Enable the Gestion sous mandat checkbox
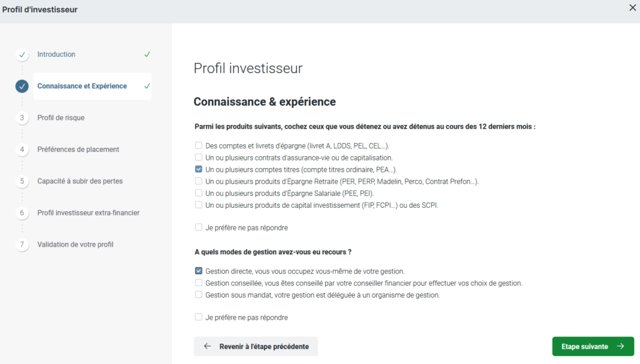This screenshot has height=364, width=640. (x=199, y=295)
